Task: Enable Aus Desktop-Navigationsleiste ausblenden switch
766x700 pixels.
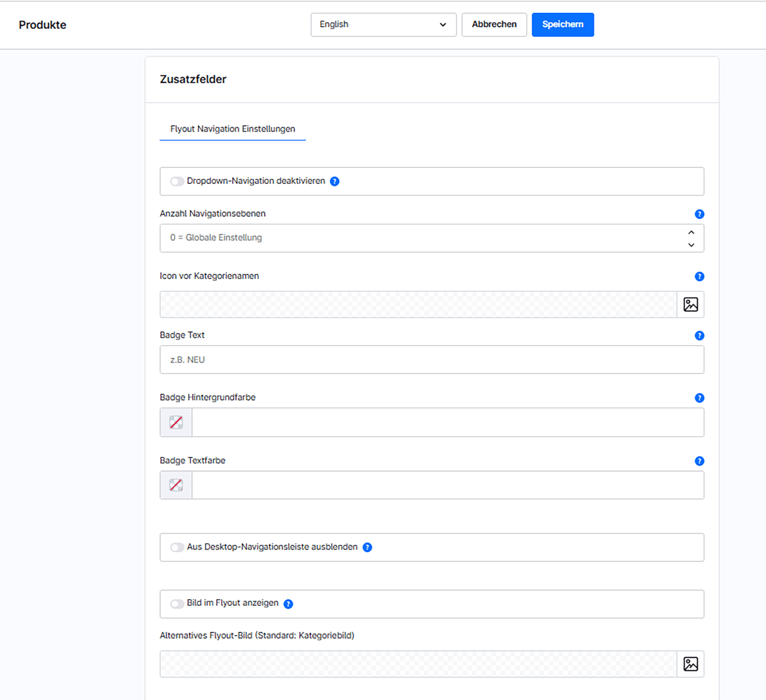Action: (177, 547)
